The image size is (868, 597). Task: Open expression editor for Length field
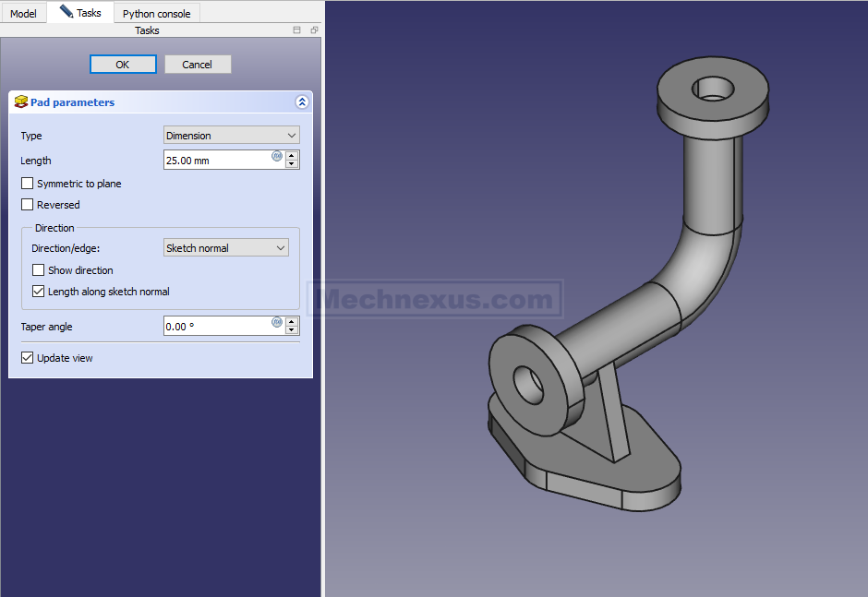coord(277,156)
